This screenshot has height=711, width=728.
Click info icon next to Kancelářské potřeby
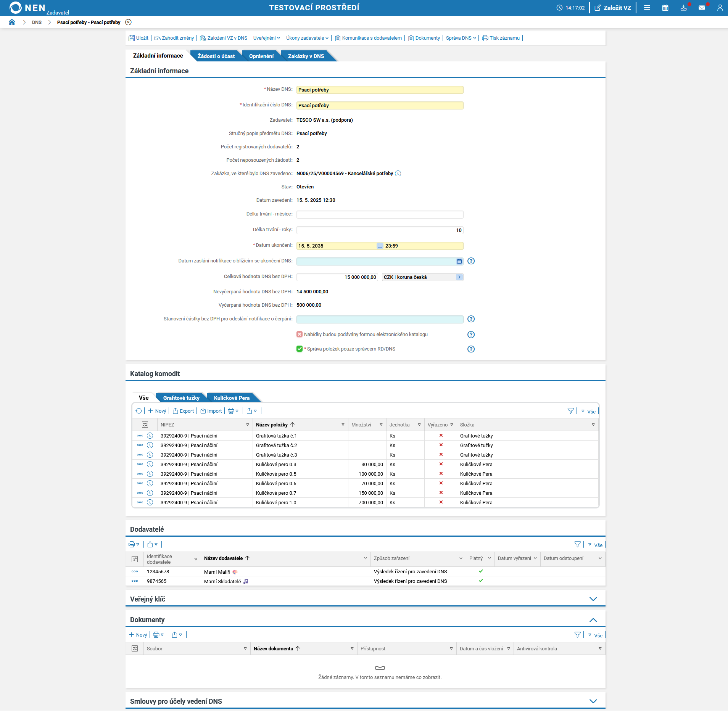tap(398, 174)
